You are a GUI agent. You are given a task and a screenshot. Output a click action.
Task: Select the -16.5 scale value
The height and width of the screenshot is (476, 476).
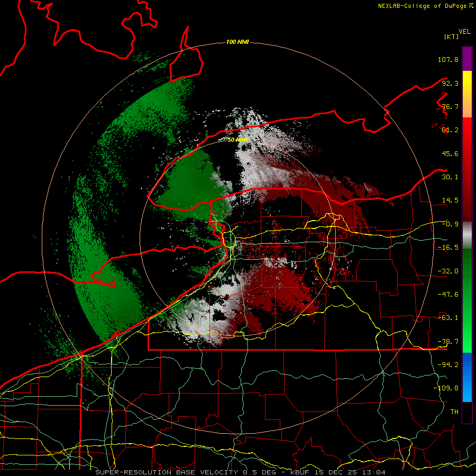pos(448,248)
